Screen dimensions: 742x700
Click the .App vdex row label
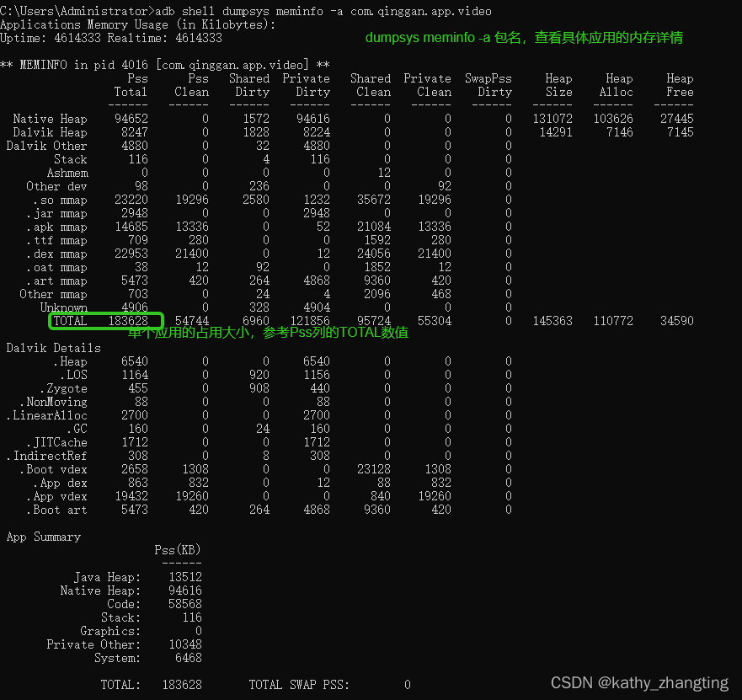pyautogui.click(x=56, y=497)
